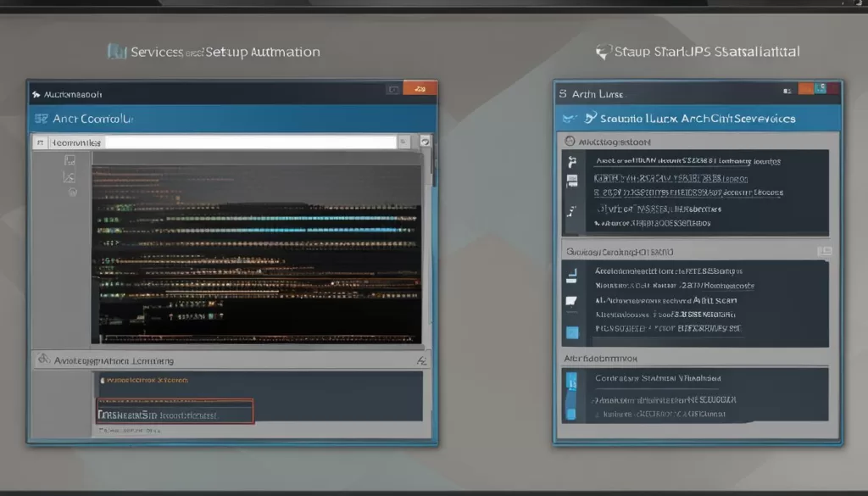The height and width of the screenshot is (496, 868).
Task: Click the bracket-over-bar icon in second dark panel
Action: (x=572, y=276)
